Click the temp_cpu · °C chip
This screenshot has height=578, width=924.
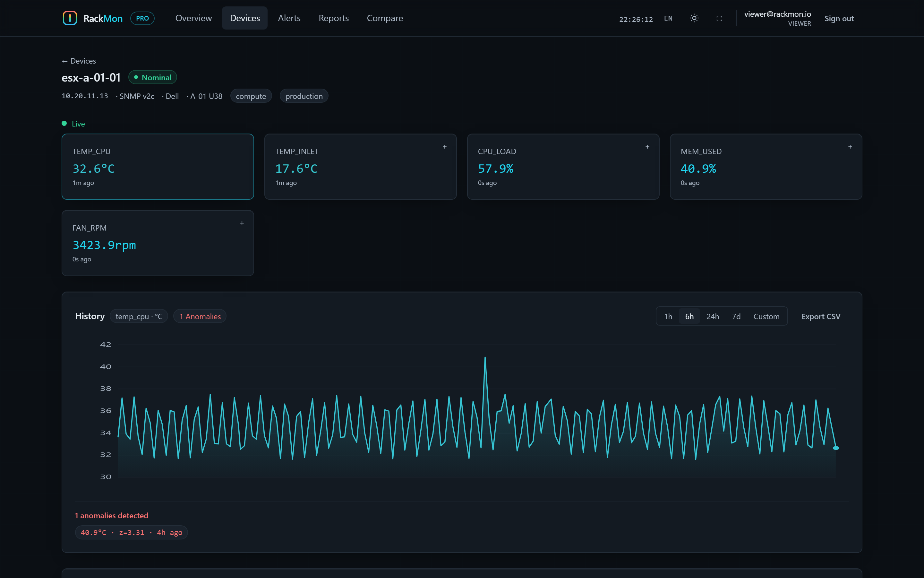tap(139, 316)
